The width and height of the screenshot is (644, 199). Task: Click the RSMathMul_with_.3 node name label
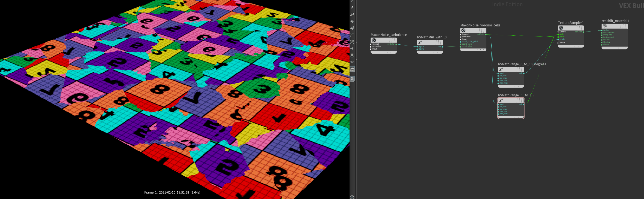[x=432, y=37]
